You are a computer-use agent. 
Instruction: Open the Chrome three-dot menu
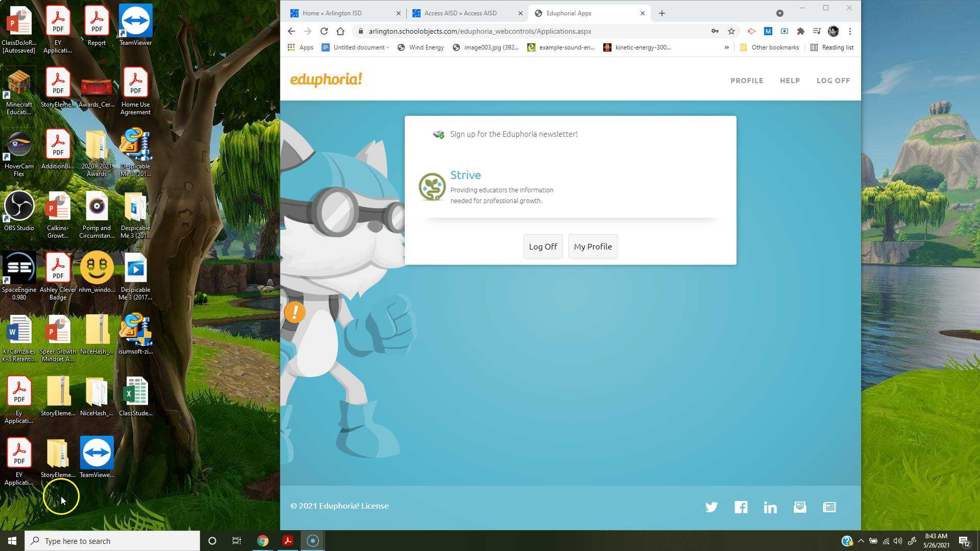[850, 31]
